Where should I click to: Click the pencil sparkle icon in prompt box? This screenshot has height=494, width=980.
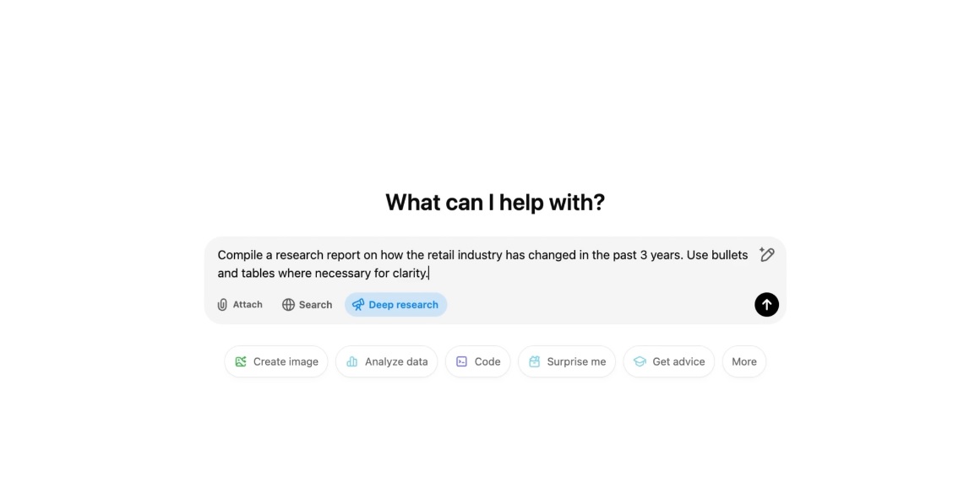point(766,254)
